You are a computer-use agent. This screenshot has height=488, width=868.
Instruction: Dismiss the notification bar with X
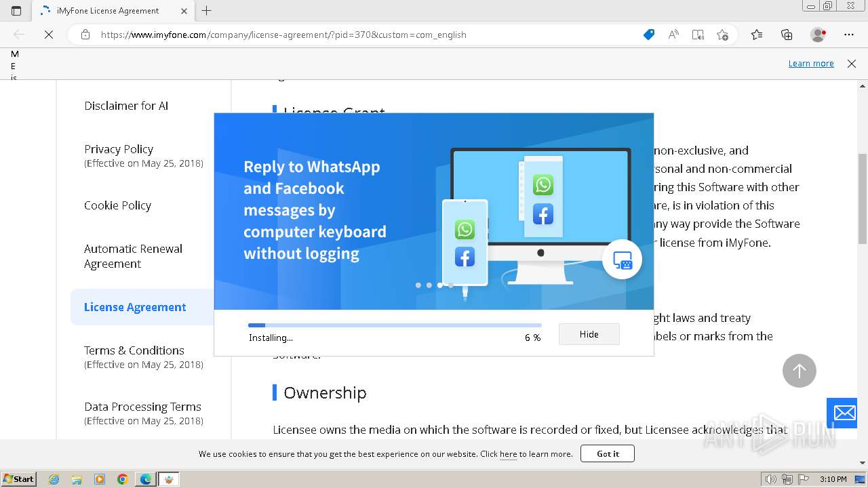pos(852,63)
